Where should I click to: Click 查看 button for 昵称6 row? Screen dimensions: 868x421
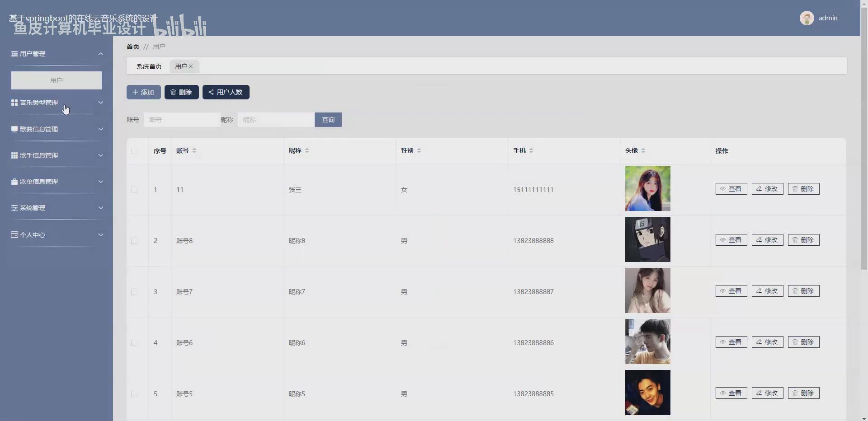tap(731, 342)
